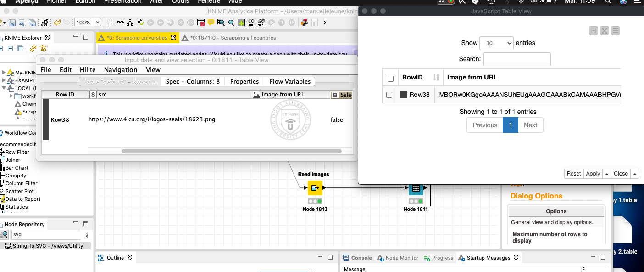644x272 pixels.
Task: Click the fullscreen icon in JavaScript Table View
Action: point(605,31)
